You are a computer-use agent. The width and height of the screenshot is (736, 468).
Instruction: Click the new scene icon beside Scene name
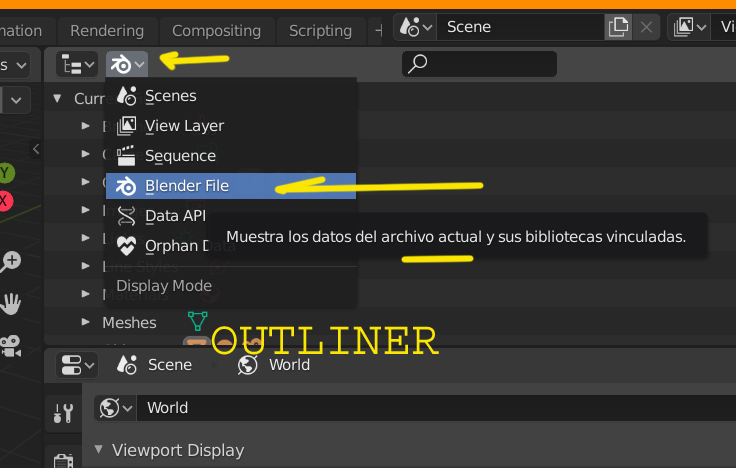click(619, 27)
